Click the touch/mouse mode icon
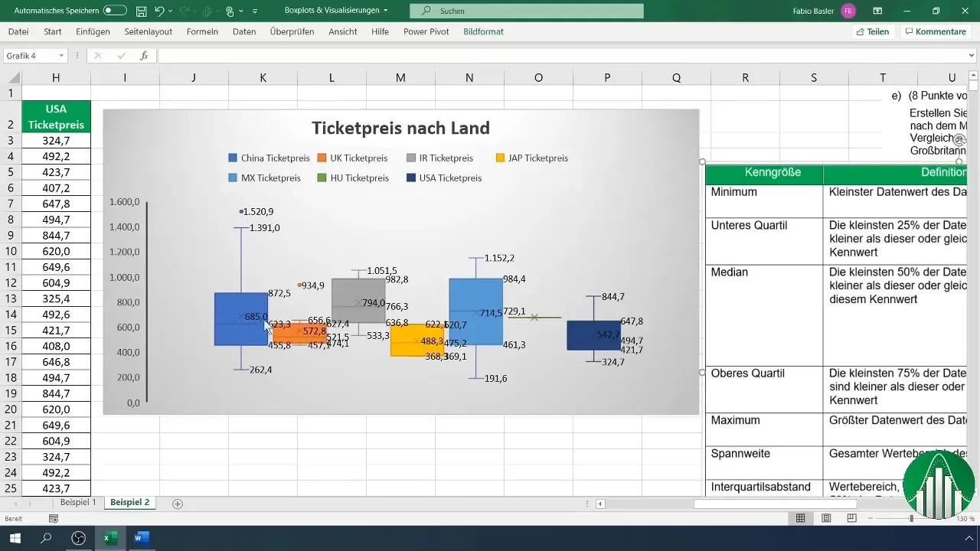This screenshot has height=551, width=980. (x=230, y=11)
